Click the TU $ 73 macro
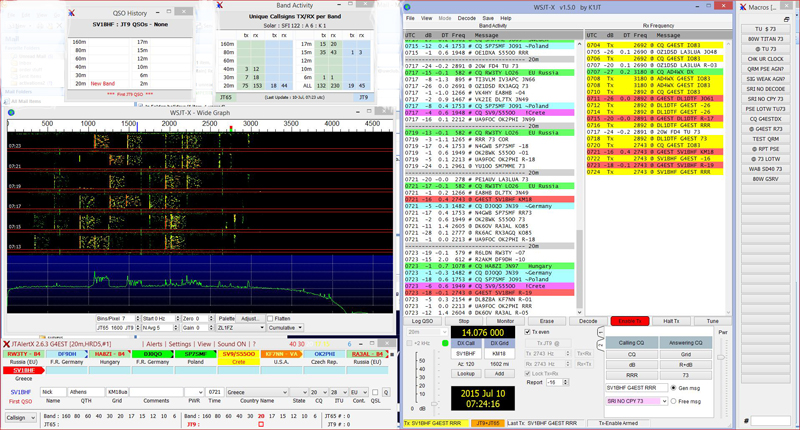Viewport: 800px width, 430px height. point(767,29)
